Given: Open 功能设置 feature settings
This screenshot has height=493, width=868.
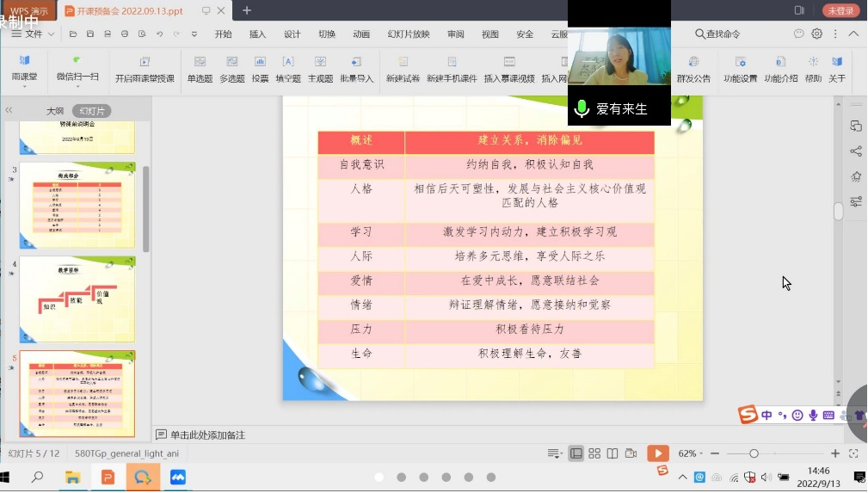Looking at the screenshot, I should (x=740, y=69).
